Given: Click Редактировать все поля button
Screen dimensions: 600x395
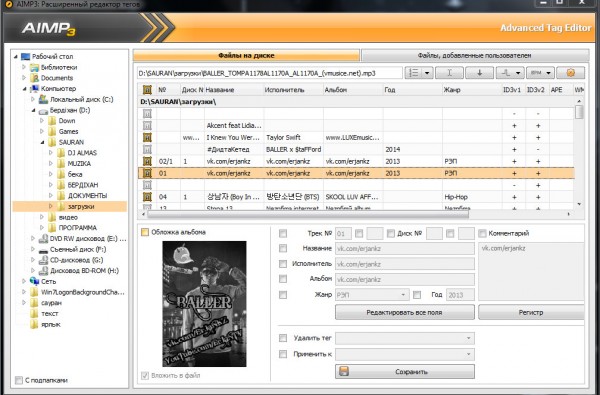Looking at the screenshot, I should [x=405, y=312].
